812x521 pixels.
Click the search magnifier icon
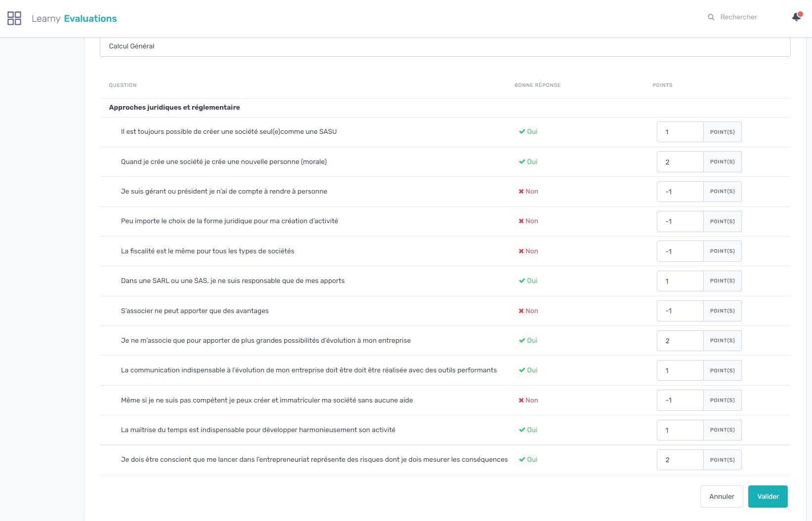[x=711, y=17]
